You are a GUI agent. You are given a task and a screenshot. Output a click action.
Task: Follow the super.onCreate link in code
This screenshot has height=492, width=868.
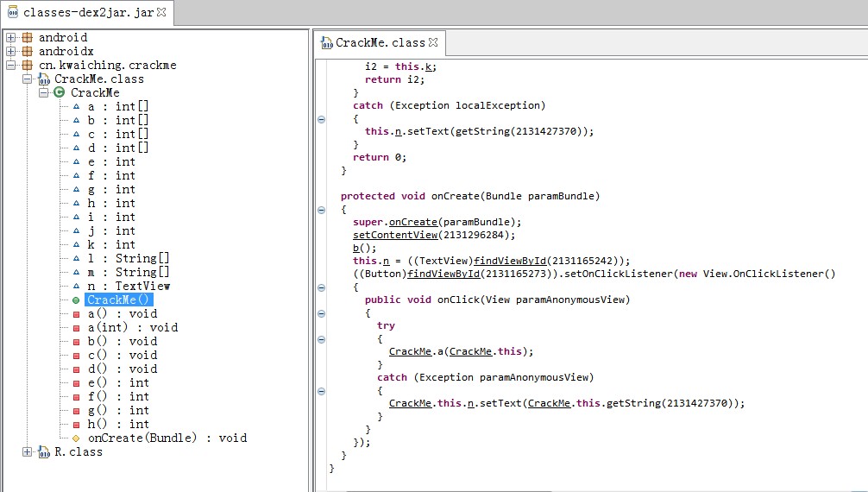(413, 222)
